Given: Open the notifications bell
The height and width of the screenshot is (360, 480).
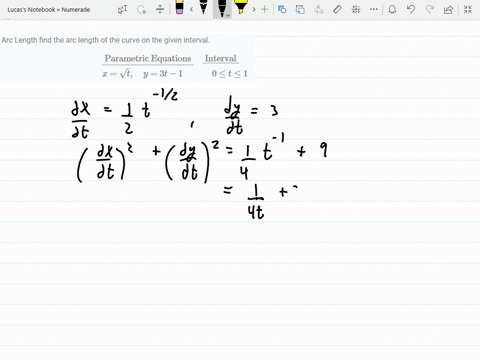Looking at the screenshot, I should [x=392, y=9].
